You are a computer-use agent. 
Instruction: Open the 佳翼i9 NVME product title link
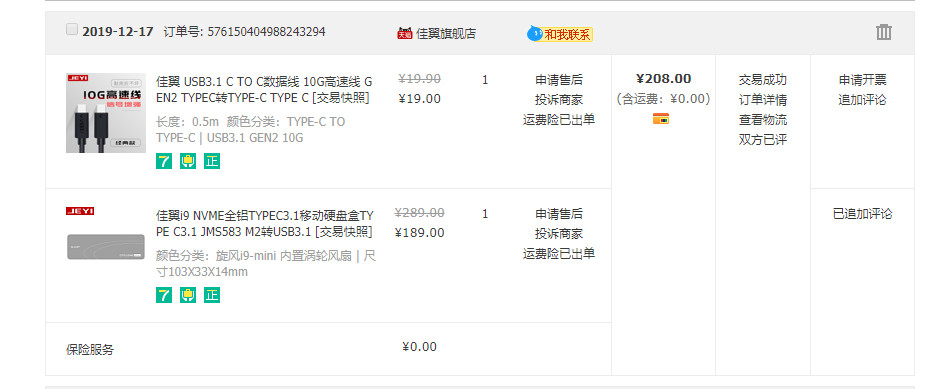[265, 223]
